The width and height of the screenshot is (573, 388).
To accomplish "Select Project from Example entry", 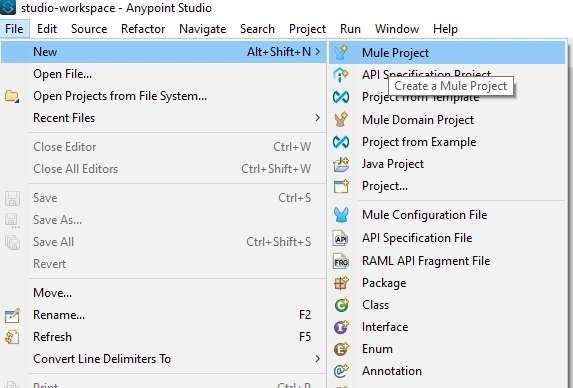I will pos(447,142).
